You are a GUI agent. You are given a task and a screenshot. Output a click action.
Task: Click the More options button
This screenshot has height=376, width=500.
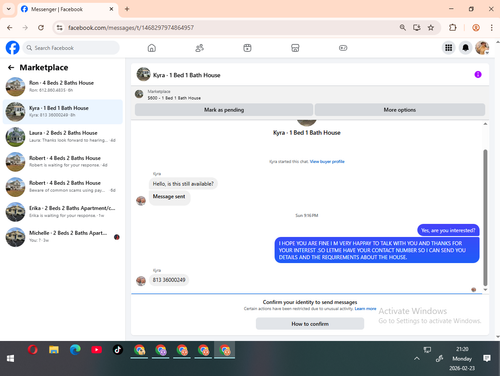[x=400, y=110]
